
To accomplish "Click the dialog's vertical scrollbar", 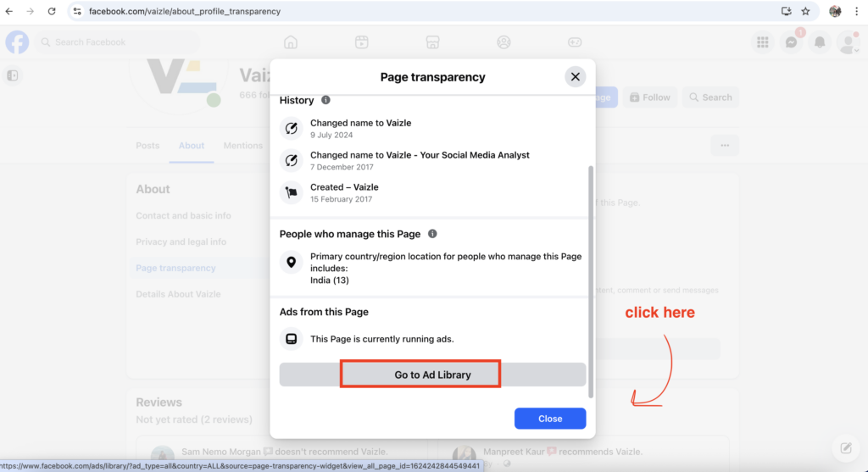I will click(x=591, y=280).
